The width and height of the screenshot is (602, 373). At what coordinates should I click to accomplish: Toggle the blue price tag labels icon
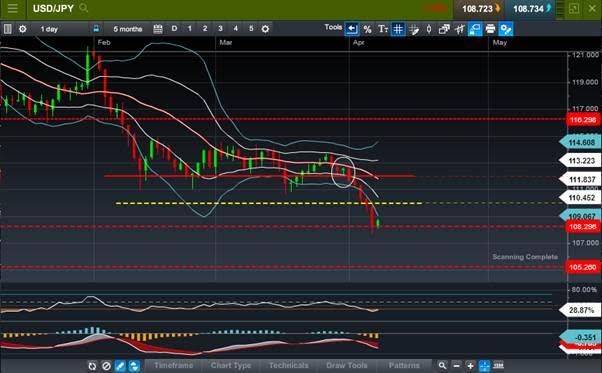(x=475, y=29)
